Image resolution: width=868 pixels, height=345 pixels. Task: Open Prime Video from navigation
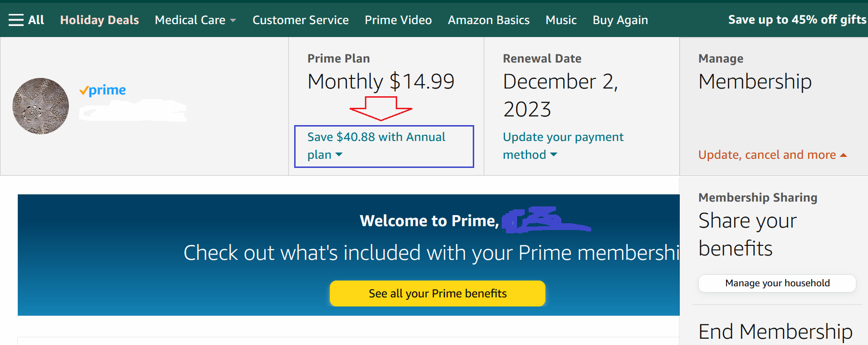point(398,20)
